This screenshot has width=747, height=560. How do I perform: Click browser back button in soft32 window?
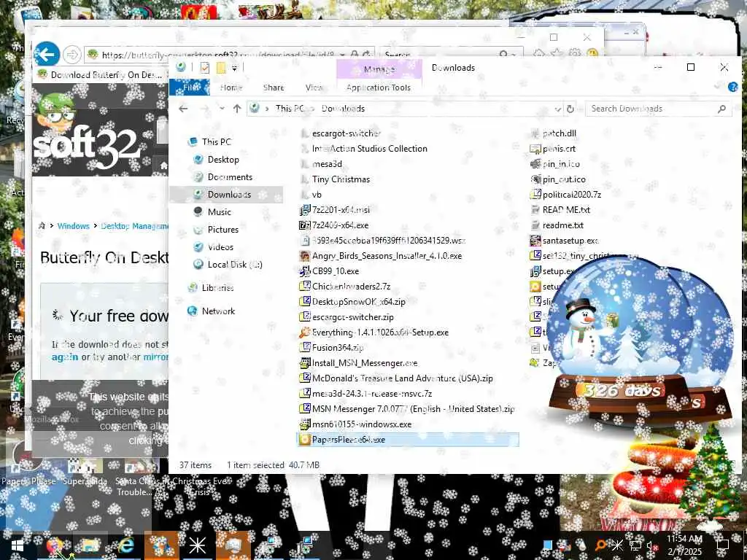click(47, 55)
